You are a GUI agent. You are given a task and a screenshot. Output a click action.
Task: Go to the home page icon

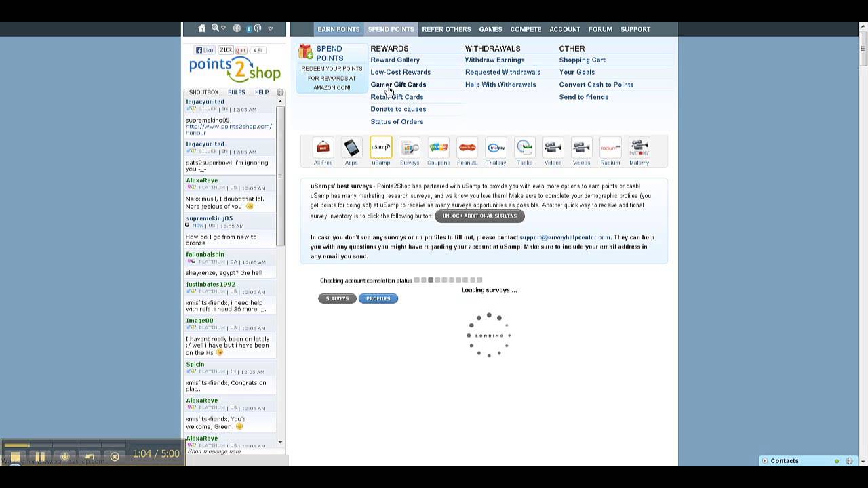pyautogui.click(x=201, y=28)
